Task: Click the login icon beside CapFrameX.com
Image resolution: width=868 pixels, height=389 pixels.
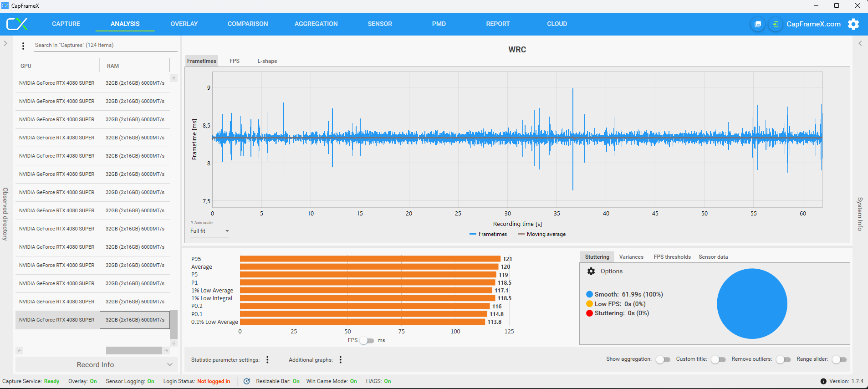Action: (x=775, y=24)
